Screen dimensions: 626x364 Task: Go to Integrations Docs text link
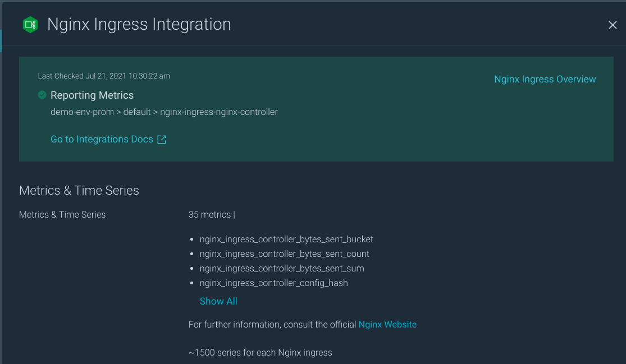coord(102,139)
